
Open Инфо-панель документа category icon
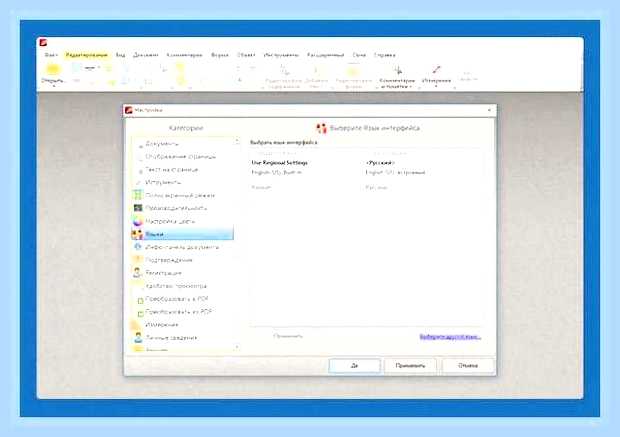click(137, 247)
